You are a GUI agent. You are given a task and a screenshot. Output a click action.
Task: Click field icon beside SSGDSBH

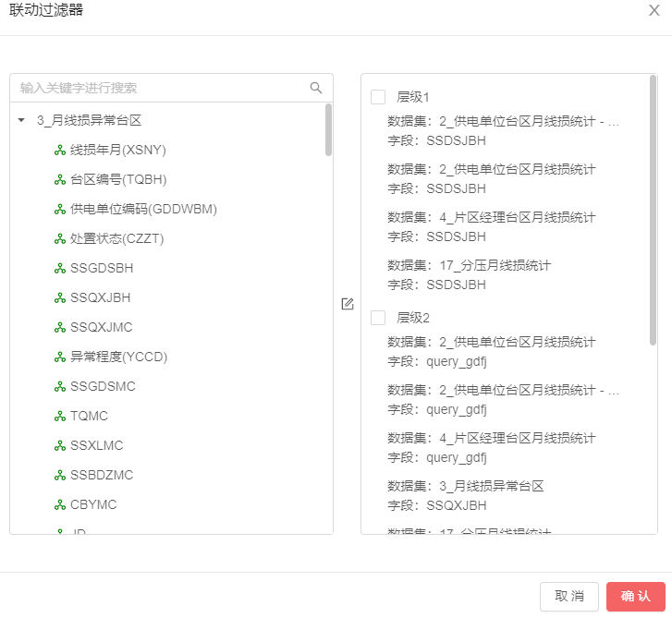pyautogui.click(x=60, y=268)
